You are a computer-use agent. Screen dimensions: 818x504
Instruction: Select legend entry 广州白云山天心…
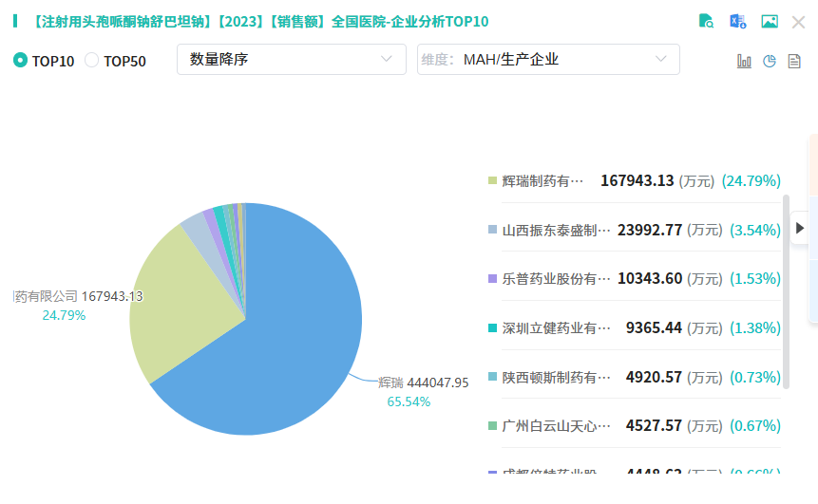point(556,426)
